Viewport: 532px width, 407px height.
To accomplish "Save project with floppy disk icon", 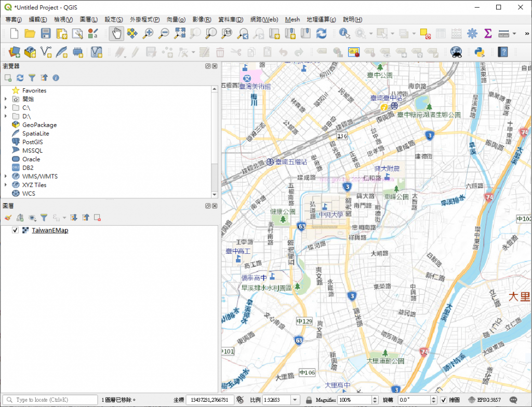I will tap(46, 33).
